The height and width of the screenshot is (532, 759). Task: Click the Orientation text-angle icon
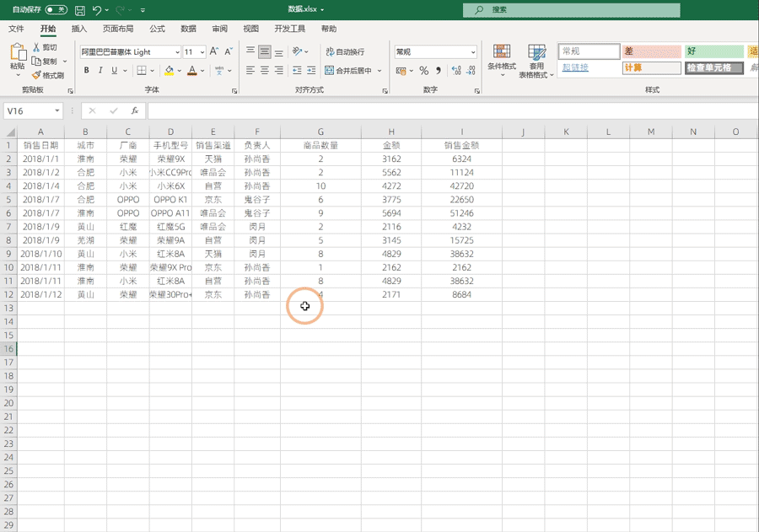(297, 51)
